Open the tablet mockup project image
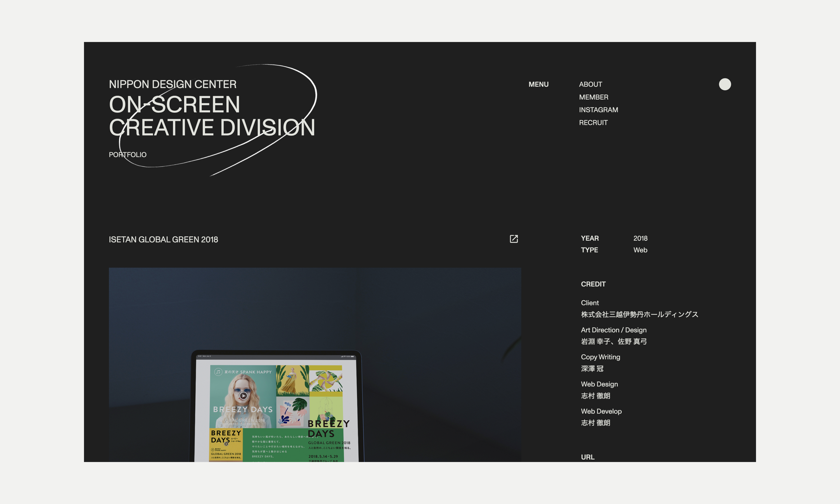 [315, 364]
